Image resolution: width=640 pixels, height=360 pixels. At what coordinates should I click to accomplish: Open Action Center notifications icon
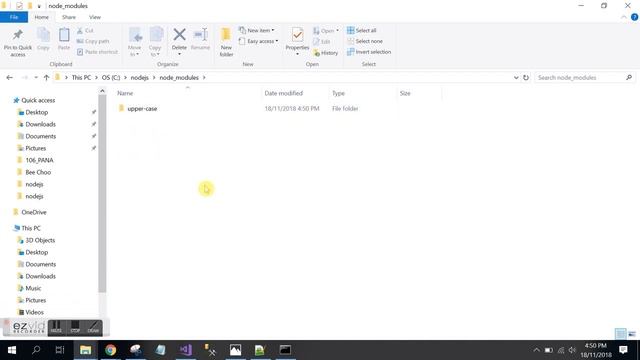pos(623,350)
